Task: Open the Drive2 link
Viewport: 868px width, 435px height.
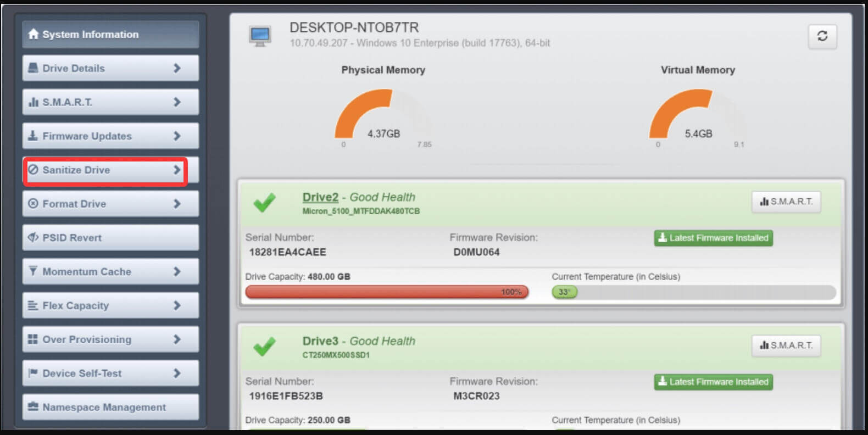Action: [320, 197]
